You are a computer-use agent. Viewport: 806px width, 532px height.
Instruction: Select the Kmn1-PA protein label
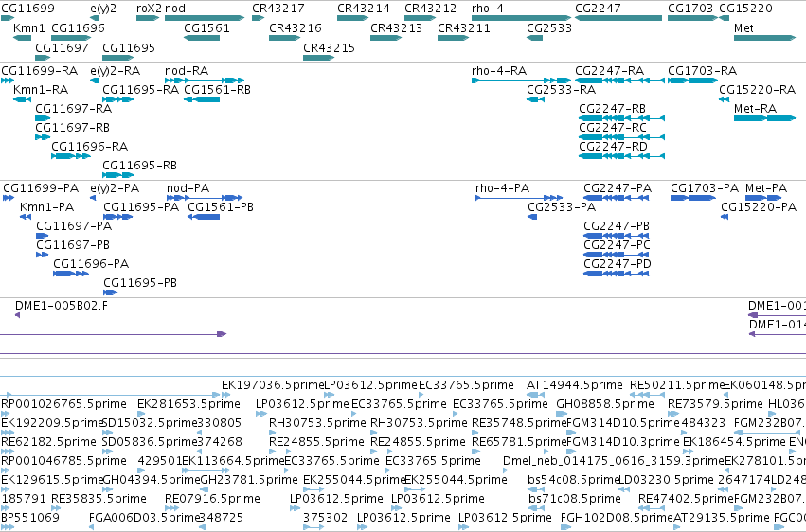46,207
